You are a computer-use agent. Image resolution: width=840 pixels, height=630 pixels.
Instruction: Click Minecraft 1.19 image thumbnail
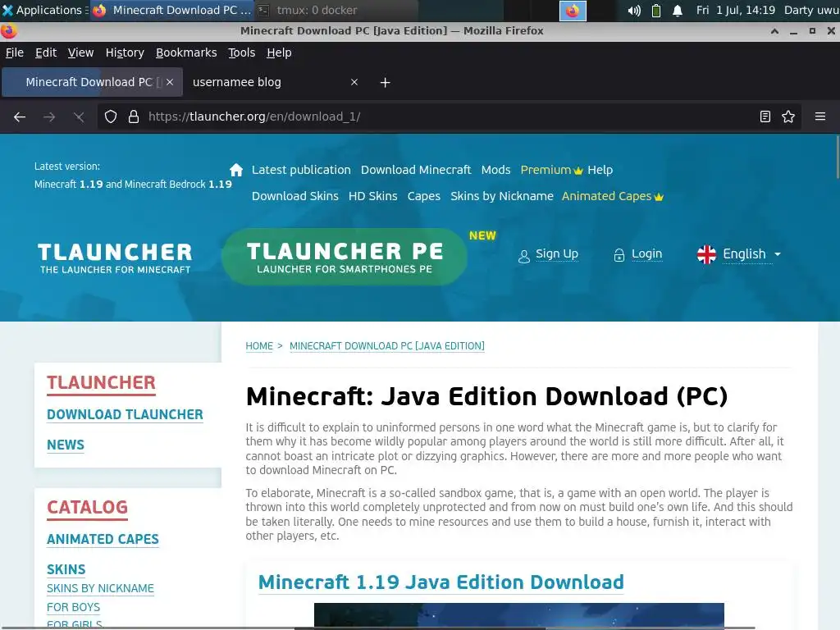[x=518, y=615]
